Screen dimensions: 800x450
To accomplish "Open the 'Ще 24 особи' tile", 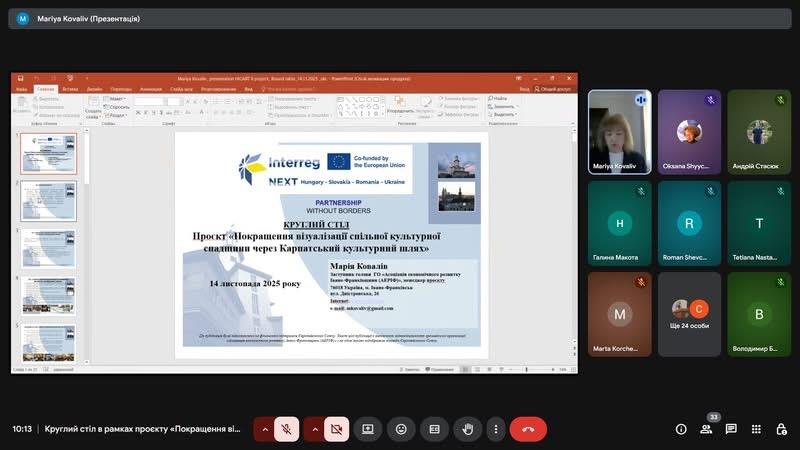I will click(689, 314).
